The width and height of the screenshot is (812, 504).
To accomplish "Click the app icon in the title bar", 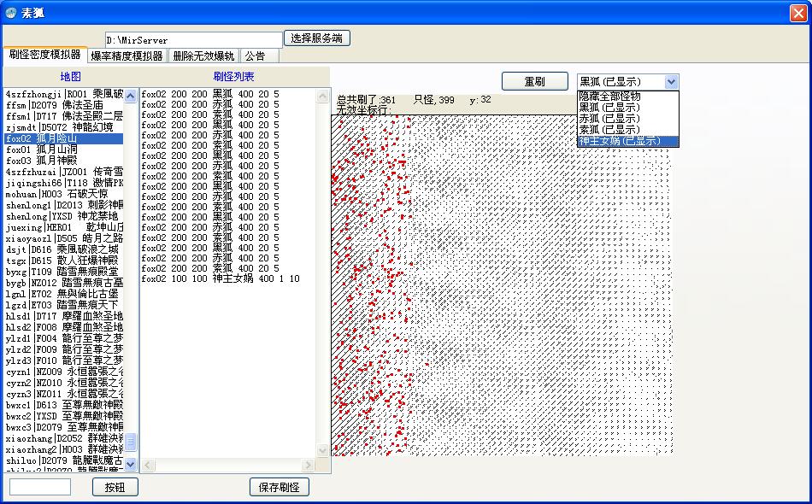I will tap(10, 12).
